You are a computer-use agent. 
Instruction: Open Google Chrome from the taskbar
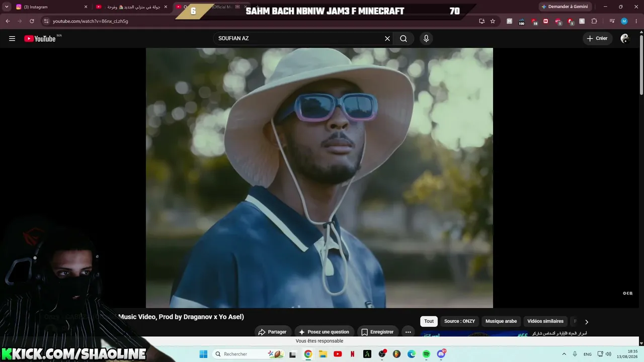pos(308,354)
